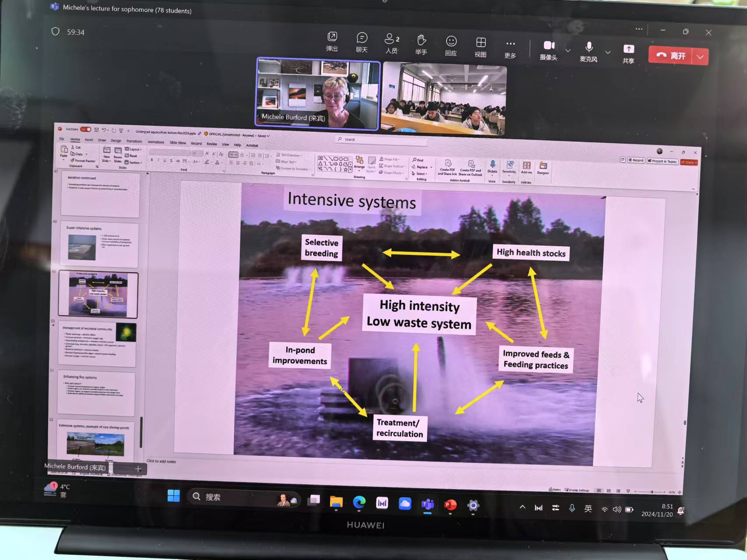
Task: Expand the leave options dropdown arrow
Action: coord(700,57)
